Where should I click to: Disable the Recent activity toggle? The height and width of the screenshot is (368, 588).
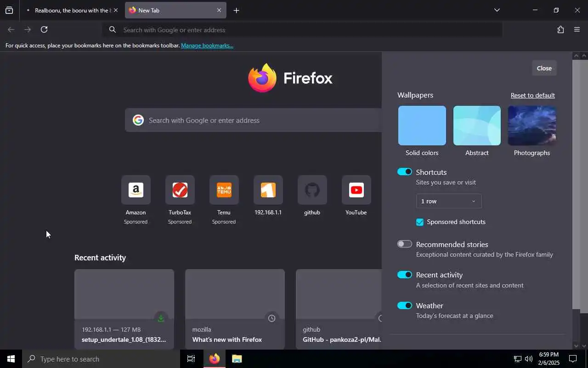[405, 275]
